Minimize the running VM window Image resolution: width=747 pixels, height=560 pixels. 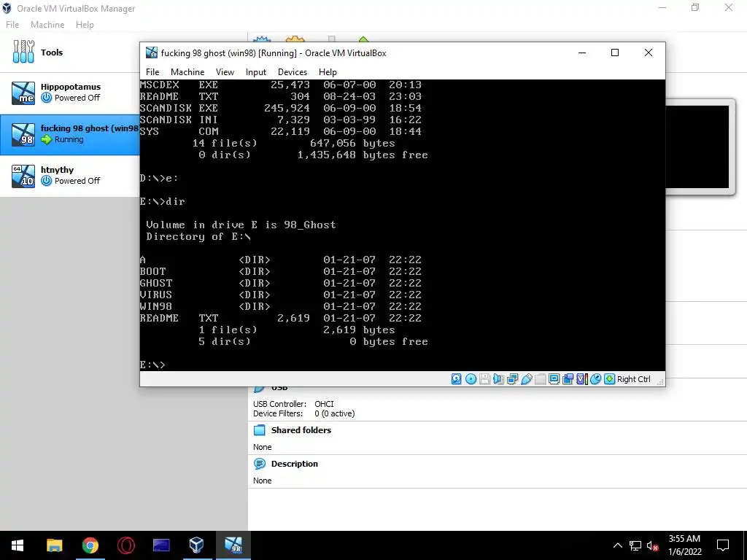(582, 52)
